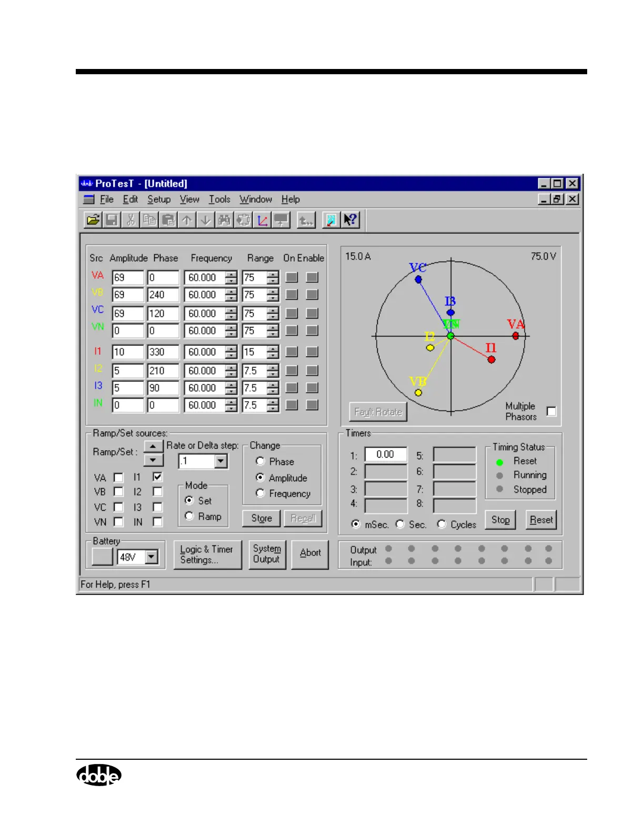This screenshot has width=644, height=834.
Task: Click the Cut scissors toolbar icon
Action: click(131, 220)
